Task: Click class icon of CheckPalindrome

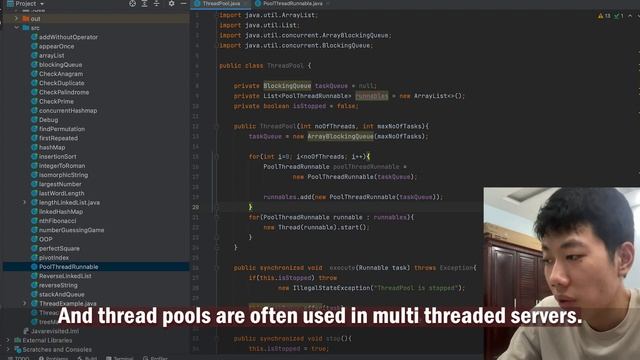Action: (x=34, y=92)
